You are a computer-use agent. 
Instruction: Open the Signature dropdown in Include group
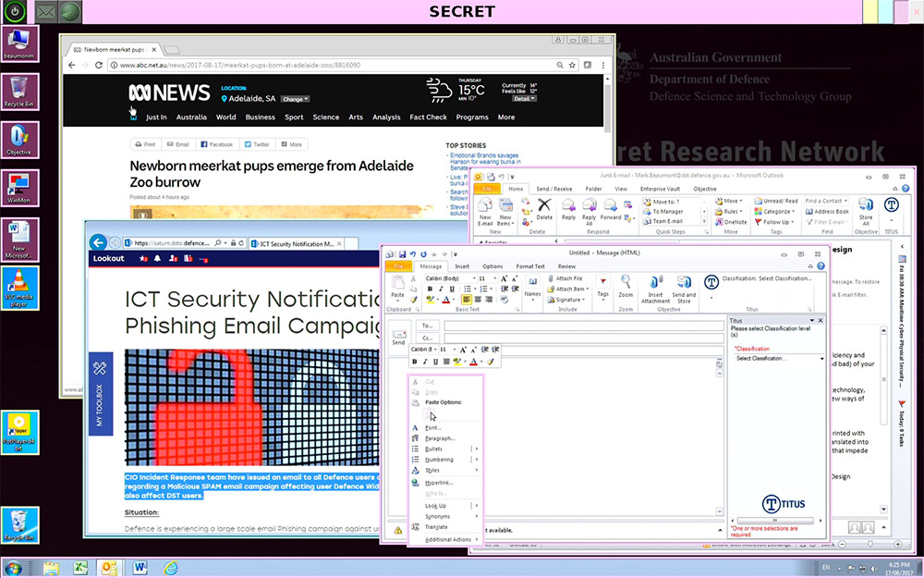567,300
